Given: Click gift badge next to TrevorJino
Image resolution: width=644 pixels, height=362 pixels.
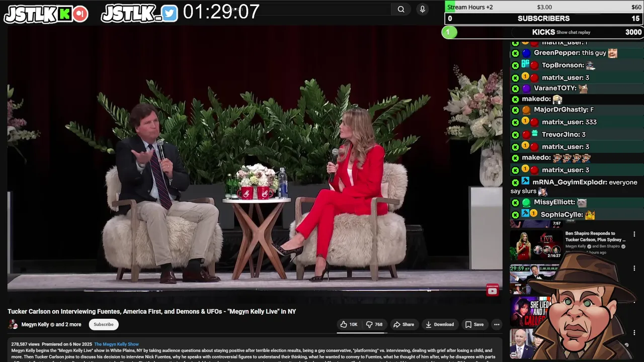Looking at the screenshot, I should tap(534, 133).
